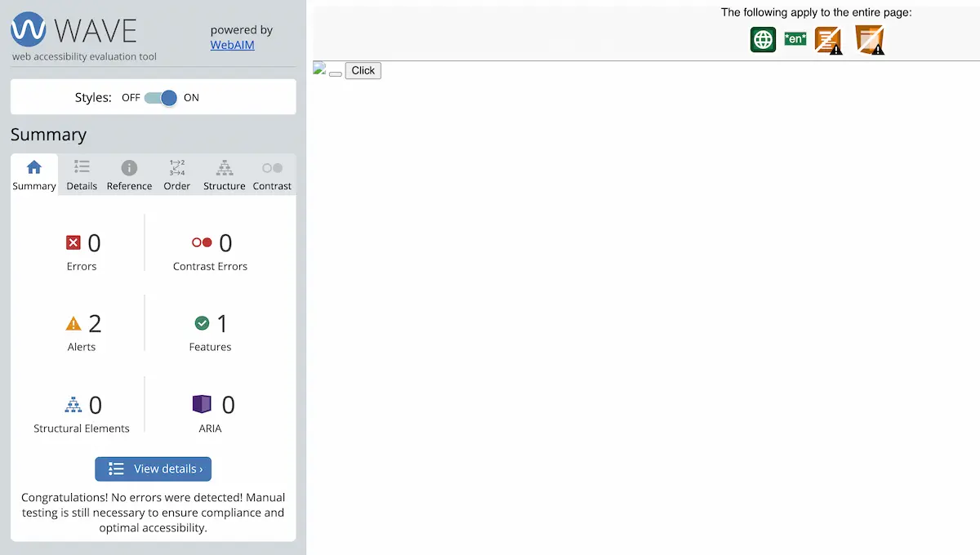The image size is (980, 555).
Task: Switch to the Details tab
Action: click(x=81, y=173)
